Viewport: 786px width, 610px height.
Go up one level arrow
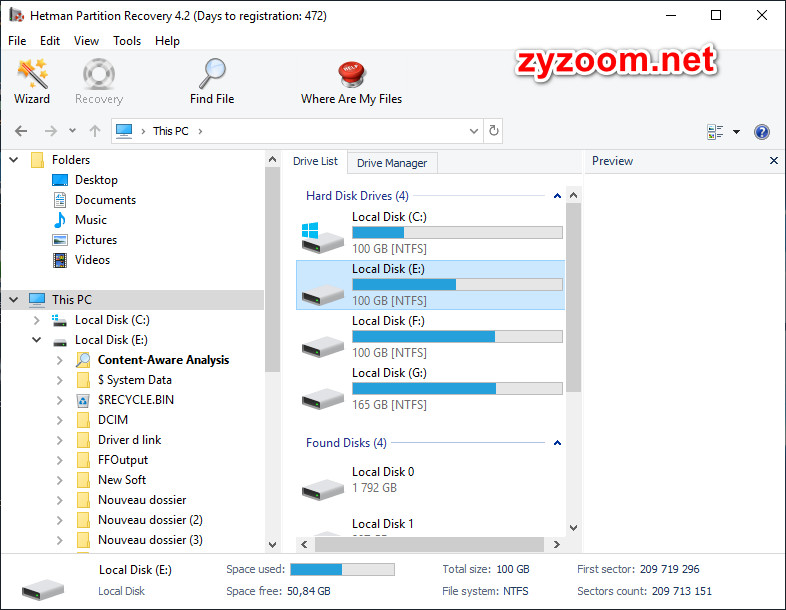[95, 131]
